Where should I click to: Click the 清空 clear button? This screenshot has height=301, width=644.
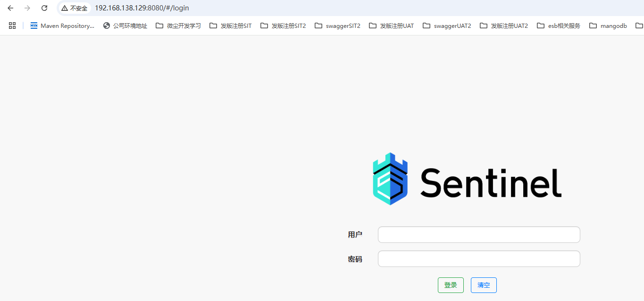click(x=484, y=285)
